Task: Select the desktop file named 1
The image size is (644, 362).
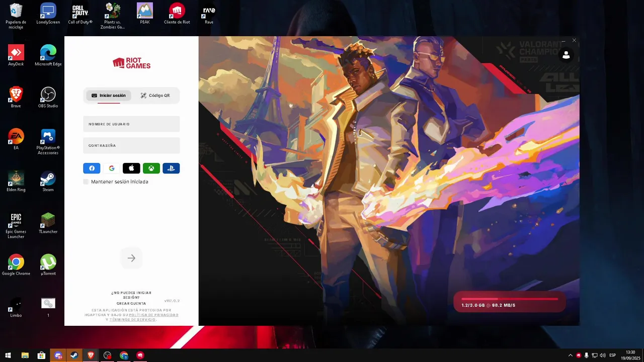Action: [48, 307]
